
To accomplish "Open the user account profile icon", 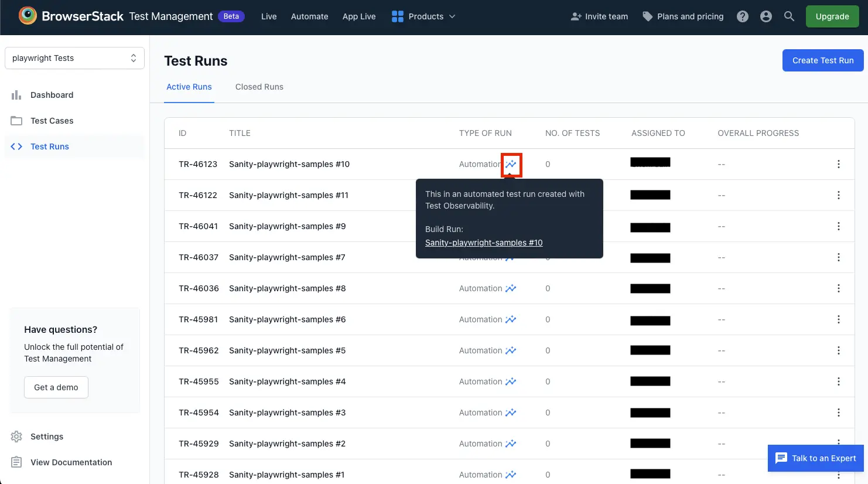I will (766, 16).
